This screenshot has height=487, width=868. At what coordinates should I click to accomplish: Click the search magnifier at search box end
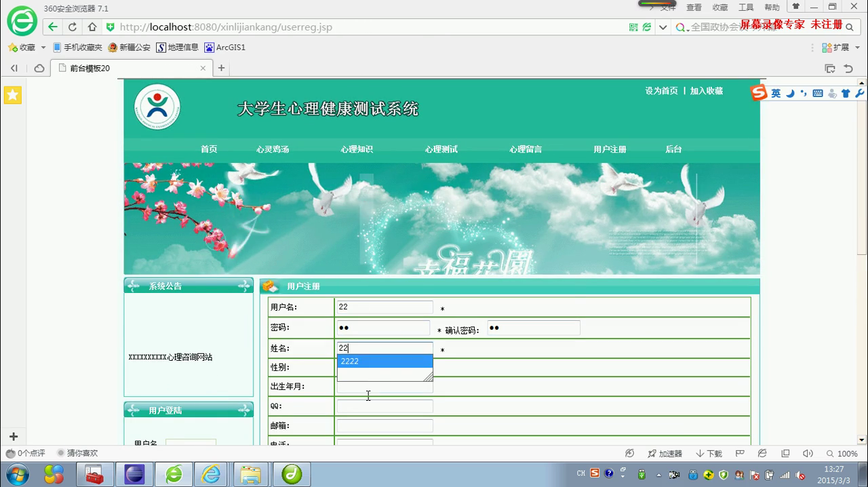(850, 27)
